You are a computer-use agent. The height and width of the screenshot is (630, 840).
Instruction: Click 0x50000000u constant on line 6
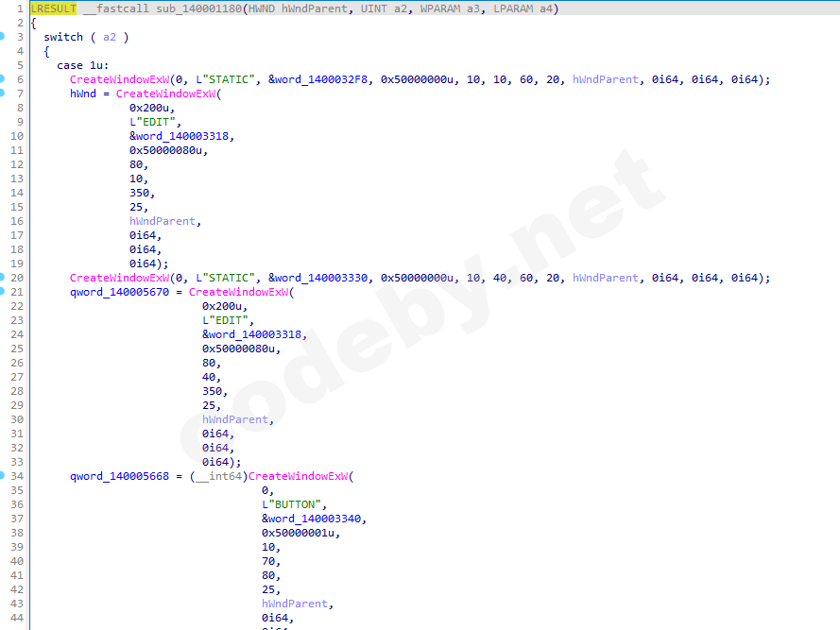(417, 79)
